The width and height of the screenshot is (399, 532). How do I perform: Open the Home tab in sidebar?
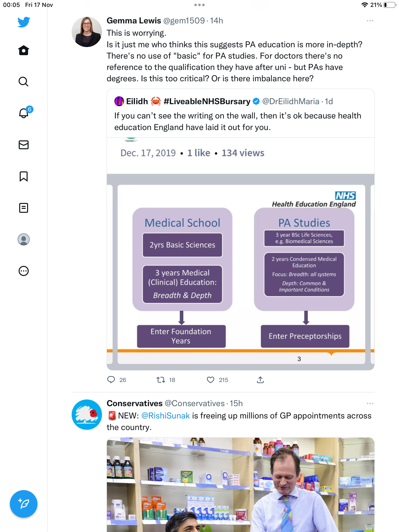tap(24, 50)
